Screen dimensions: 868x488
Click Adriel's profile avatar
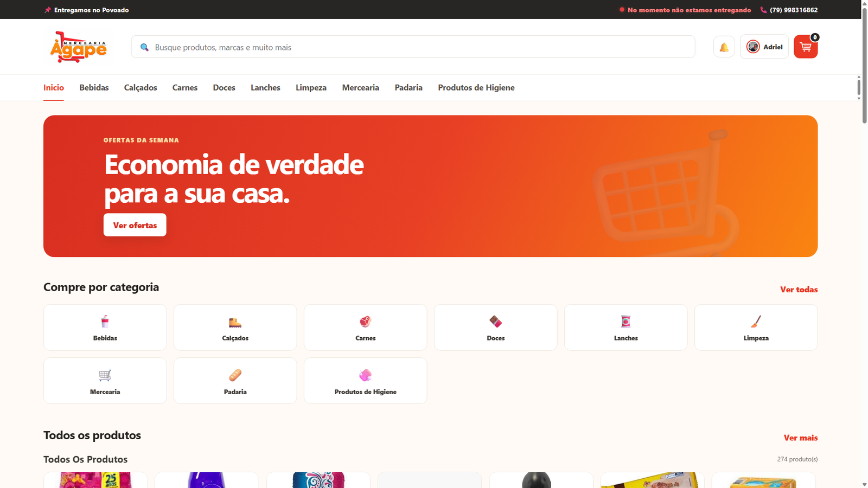point(753,47)
